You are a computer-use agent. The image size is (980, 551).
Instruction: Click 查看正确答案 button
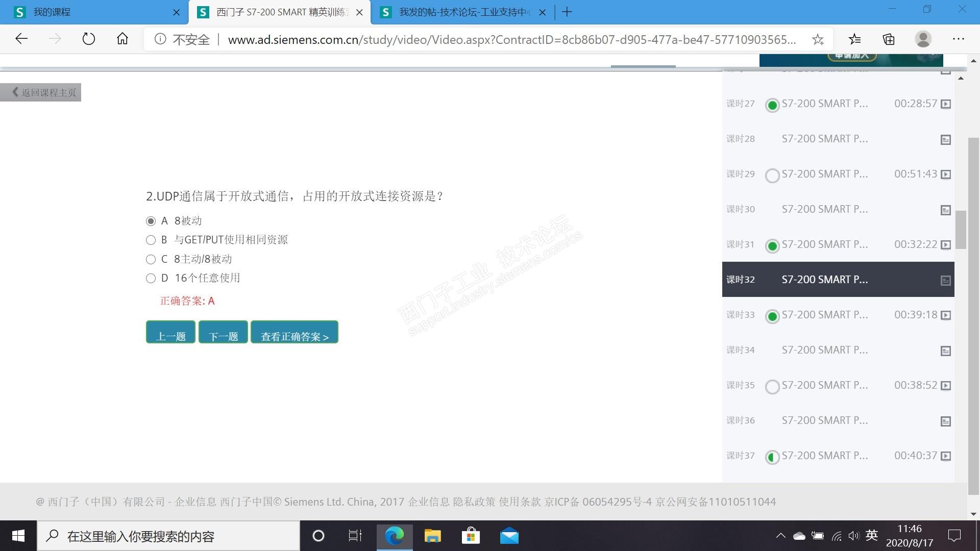tap(294, 333)
